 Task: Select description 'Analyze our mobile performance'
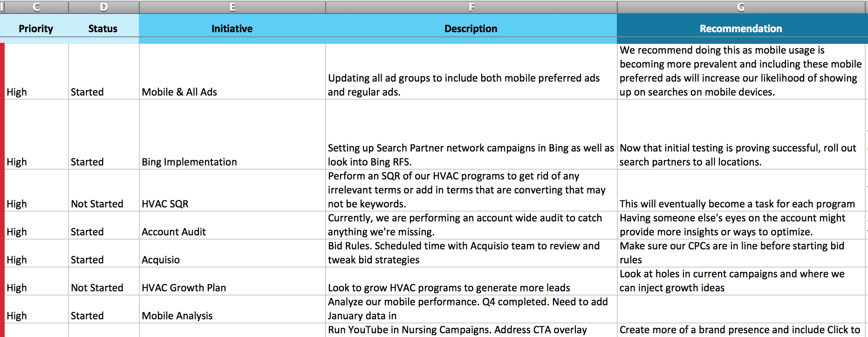[x=472, y=309]
